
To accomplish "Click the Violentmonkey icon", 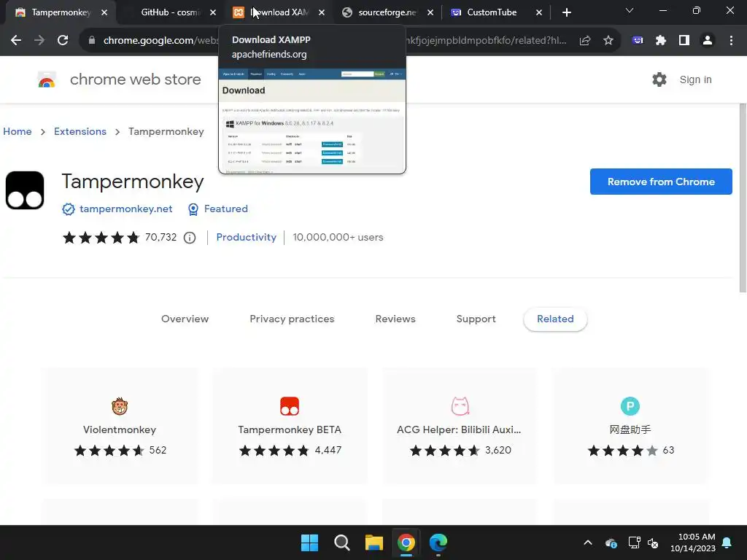I will [120, 406].
